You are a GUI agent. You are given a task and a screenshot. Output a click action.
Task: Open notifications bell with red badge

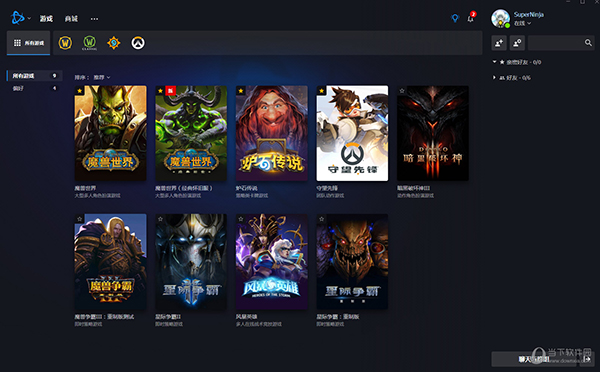click(x=471, y=18)
